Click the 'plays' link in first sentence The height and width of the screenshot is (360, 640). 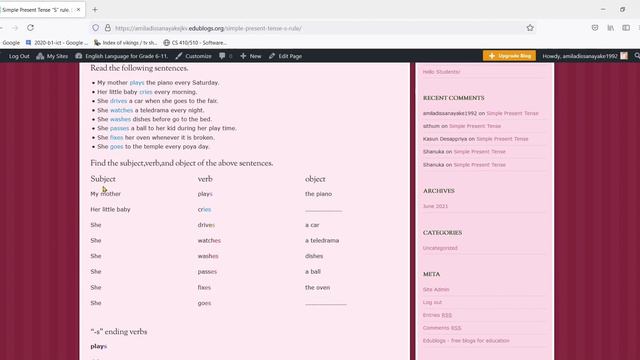pos(137,83)
